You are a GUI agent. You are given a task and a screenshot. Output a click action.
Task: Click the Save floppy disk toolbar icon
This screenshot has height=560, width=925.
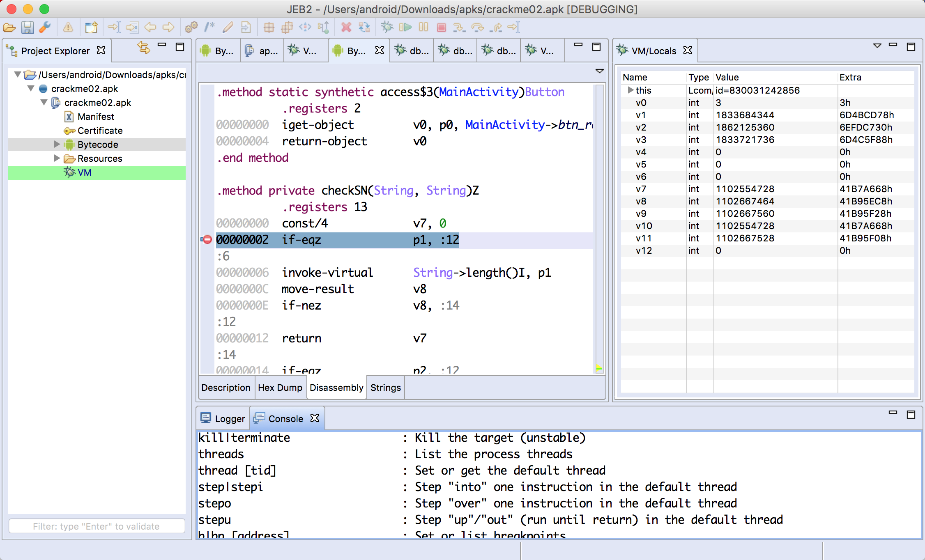point(27,28)
